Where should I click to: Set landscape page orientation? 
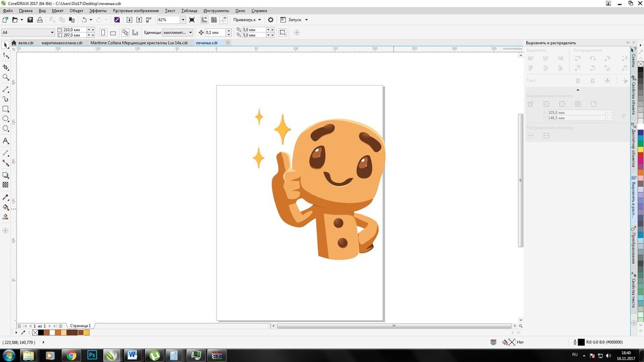click(x=113, y=32)
